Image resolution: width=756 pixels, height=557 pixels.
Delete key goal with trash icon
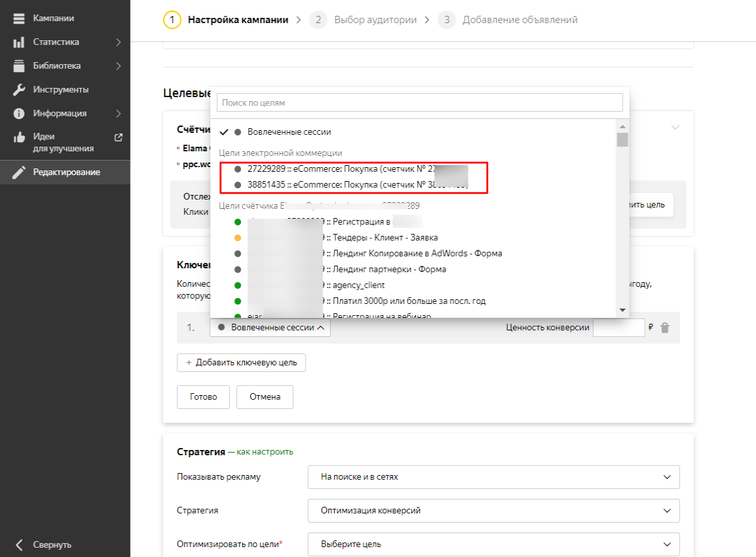click(x=665, y=328)
